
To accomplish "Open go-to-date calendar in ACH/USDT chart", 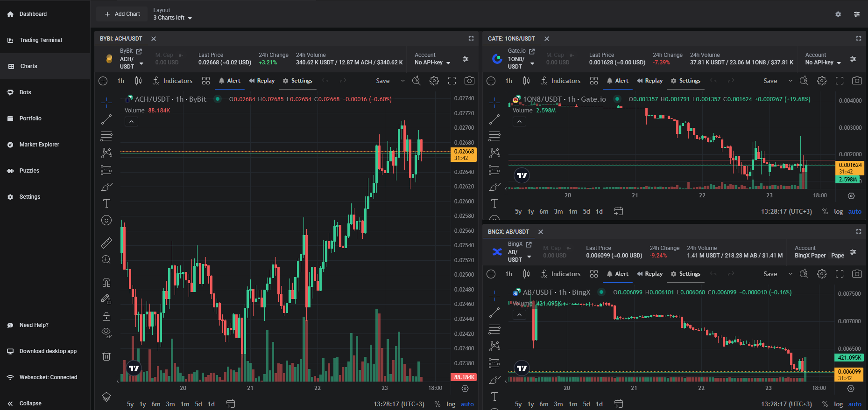I will click(x=230, y=404).
